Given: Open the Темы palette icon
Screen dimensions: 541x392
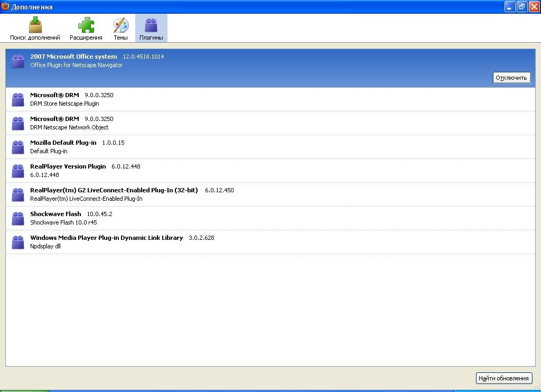Looking at the screenshot, I should pos(121,25).
